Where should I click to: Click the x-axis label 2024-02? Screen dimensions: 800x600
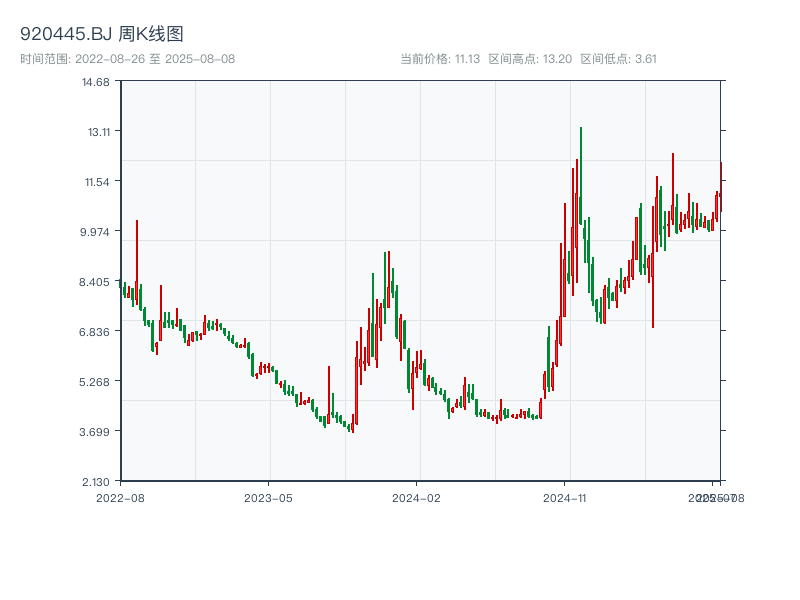[416, 498]
